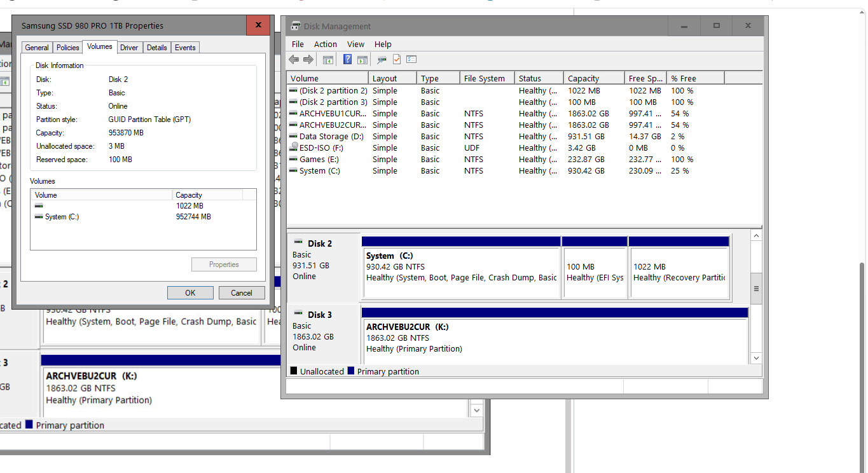
Task: Open the Help menu
Action: 383,44
